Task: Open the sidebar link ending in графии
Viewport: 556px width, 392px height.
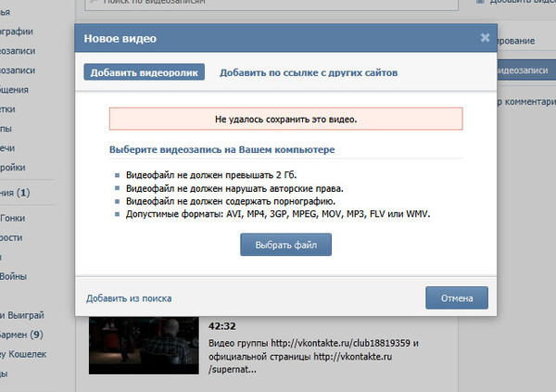Action: (x=17, y=32)
